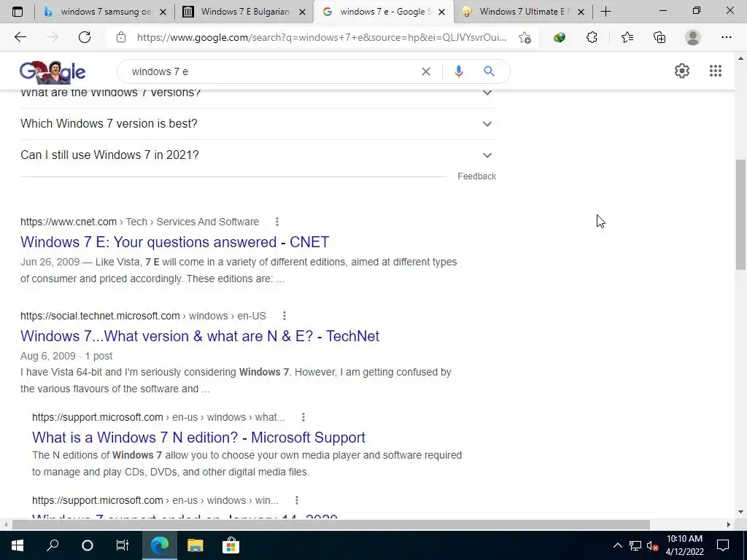The width and height of the screenshot is (747, 560).
Task: Open Edge Settings and more menu
Action: coord(726,37)
